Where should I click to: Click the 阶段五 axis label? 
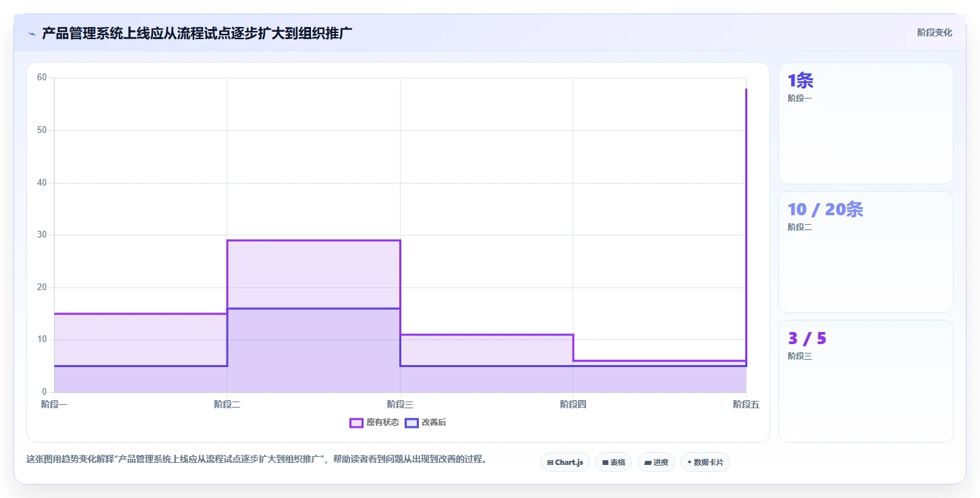(746, 404)
